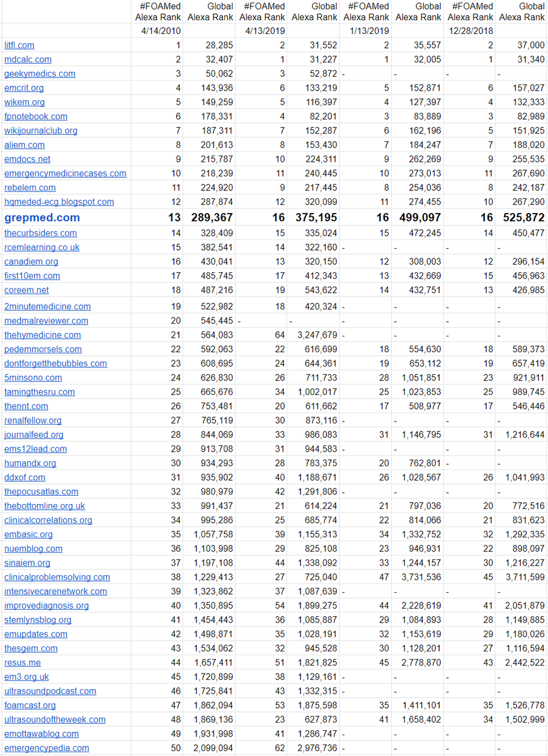Open the thennt.com link
Screen dimensions: 548x756
pyautogui.click(x=26, y=406)
